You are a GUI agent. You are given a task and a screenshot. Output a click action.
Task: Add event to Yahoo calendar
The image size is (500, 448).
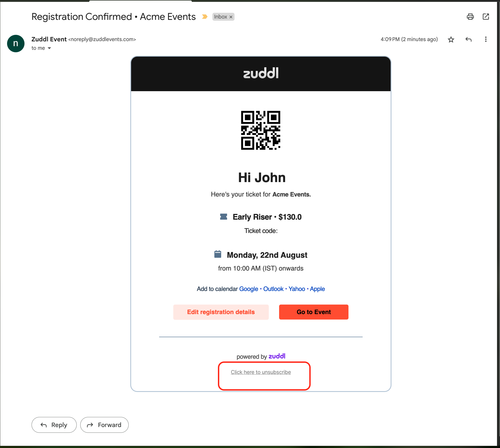[297, 289]
